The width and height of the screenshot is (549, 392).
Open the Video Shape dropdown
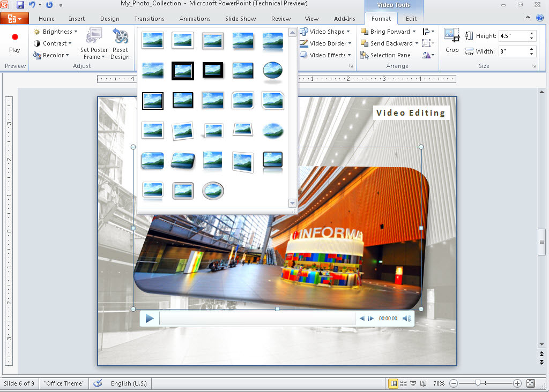[x=325, y=32]
